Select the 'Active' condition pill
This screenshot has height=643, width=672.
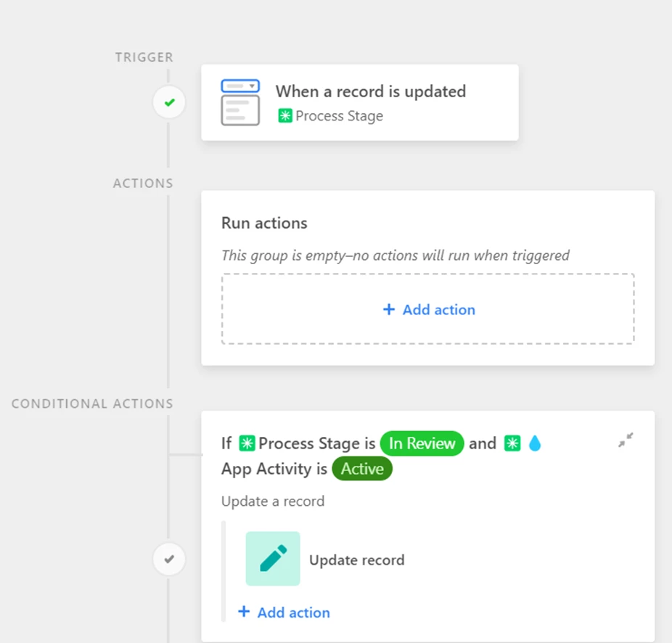(x=362, y=469)
